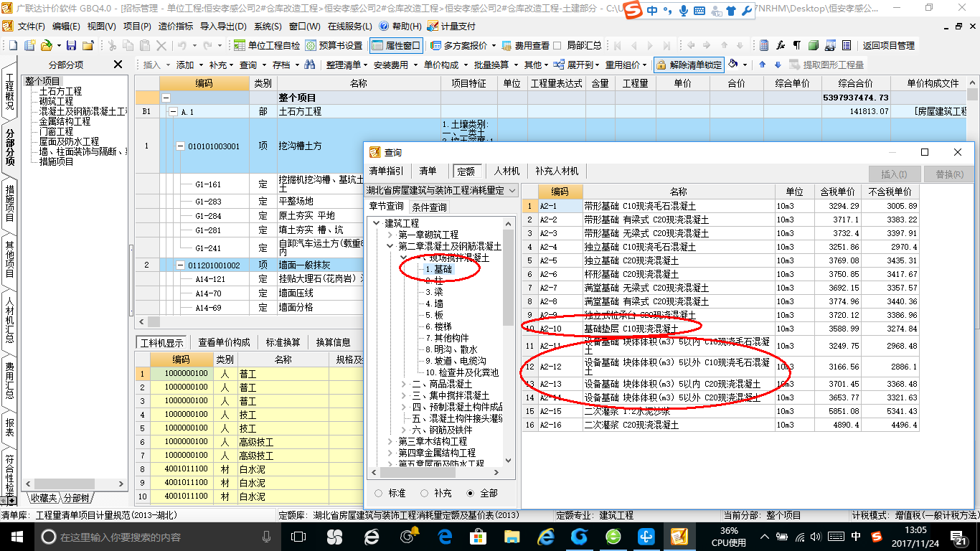
Task: Click the Open folder icon in toolbar
Action: click(45, 45)
